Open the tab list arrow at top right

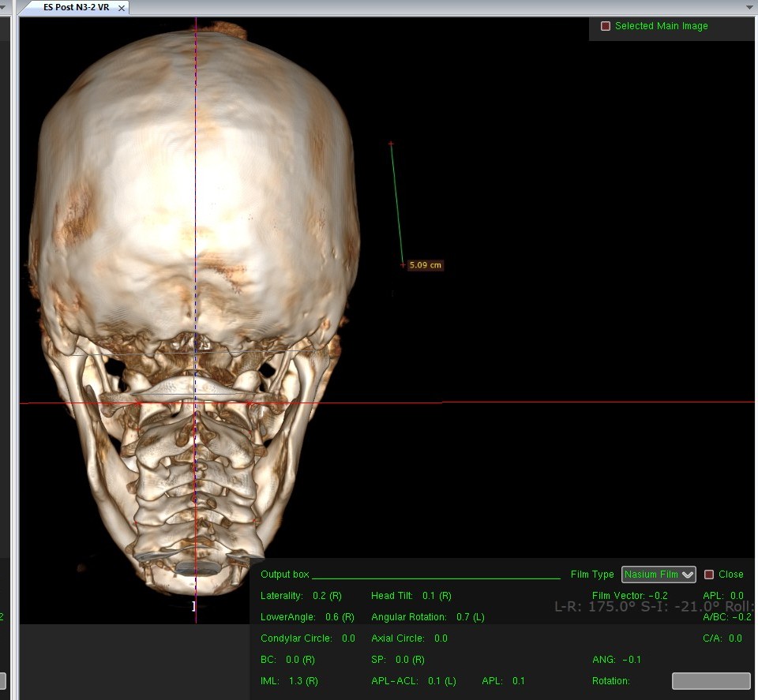click(x=749, y=7)
